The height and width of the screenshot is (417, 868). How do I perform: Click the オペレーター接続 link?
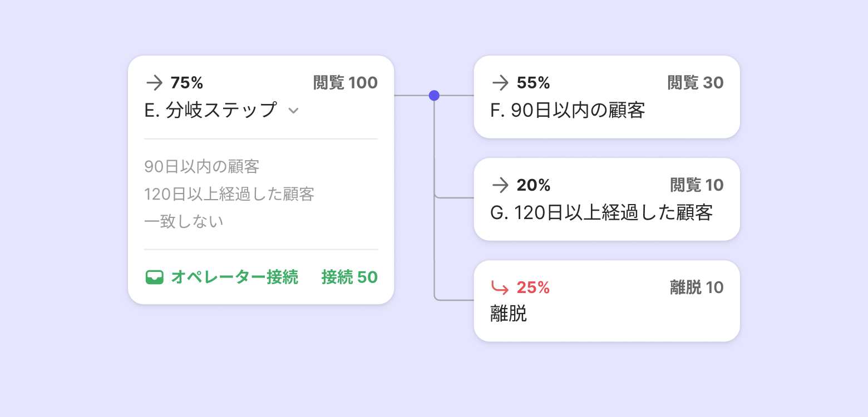point(234,277)
